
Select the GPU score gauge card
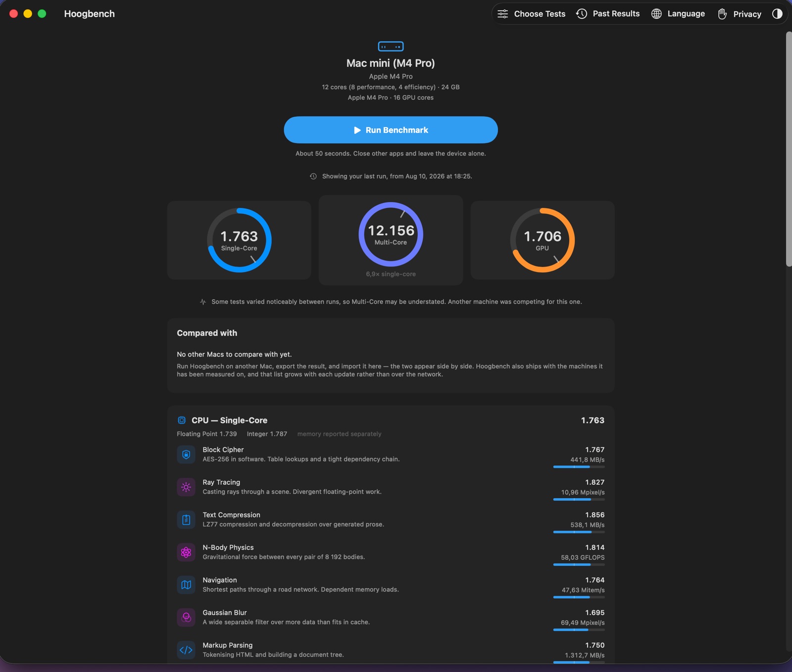click(x=543, y=240)
